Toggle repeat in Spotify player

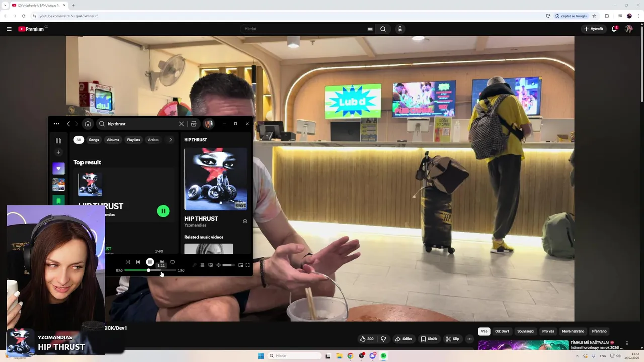coord(172,262)
